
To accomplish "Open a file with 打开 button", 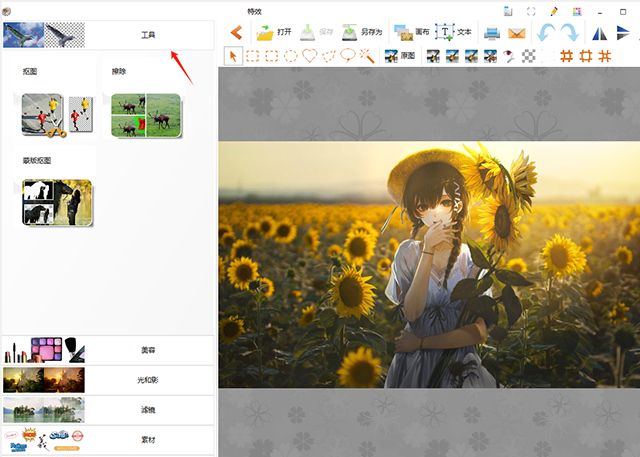I will click(276, 33).
